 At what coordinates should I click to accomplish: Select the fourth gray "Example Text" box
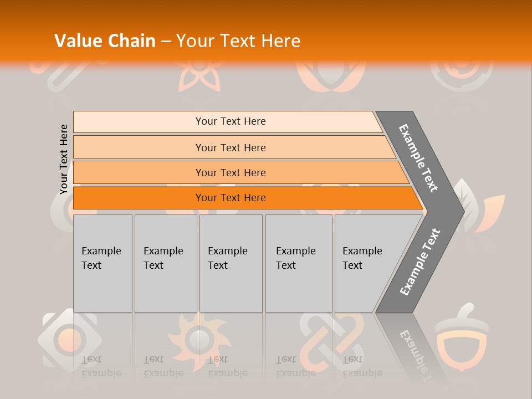(299, 263)
